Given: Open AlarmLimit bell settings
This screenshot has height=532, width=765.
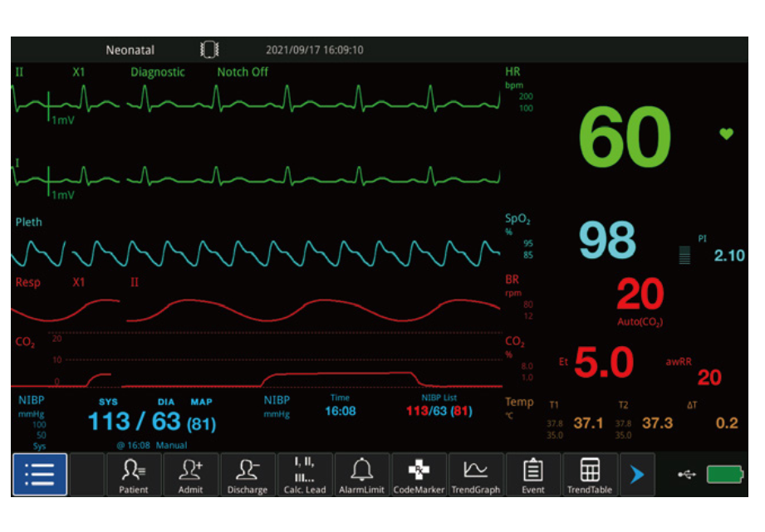Looking at the screenshot, I should pos(361,475).
